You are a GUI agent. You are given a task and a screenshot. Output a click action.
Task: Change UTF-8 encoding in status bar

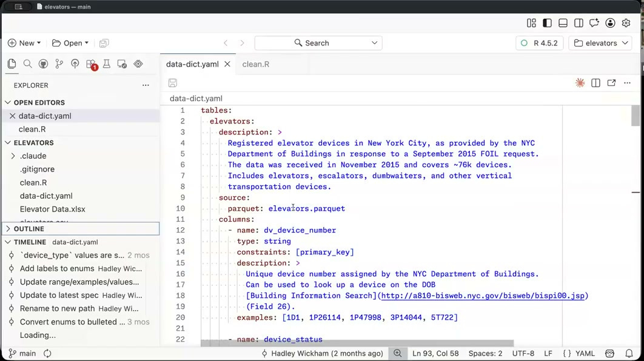(x=523, y=353)
